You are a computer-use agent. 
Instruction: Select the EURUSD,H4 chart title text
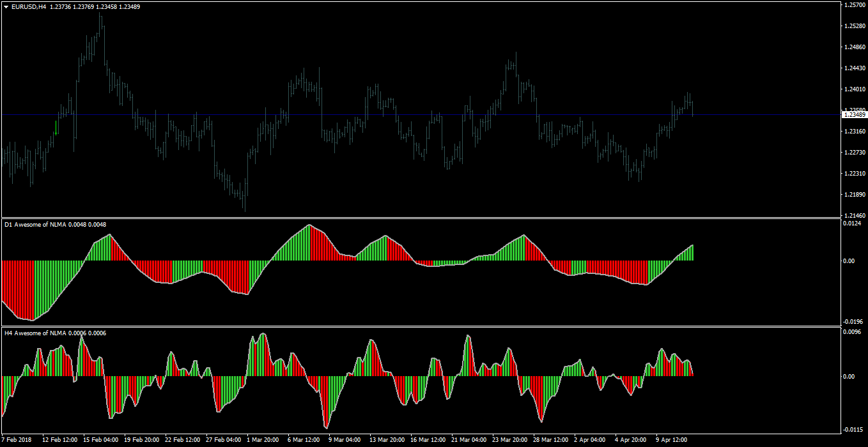[29, 6]
